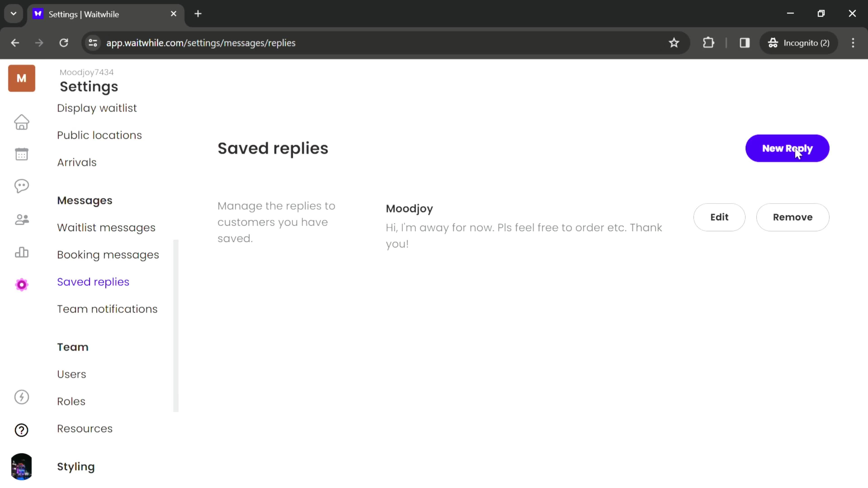
Task: Navigate to Booking messages section
Action: [107, 254]
